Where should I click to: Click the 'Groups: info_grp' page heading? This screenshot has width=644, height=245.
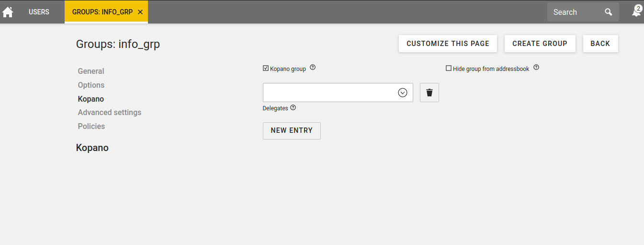(118, 45)
